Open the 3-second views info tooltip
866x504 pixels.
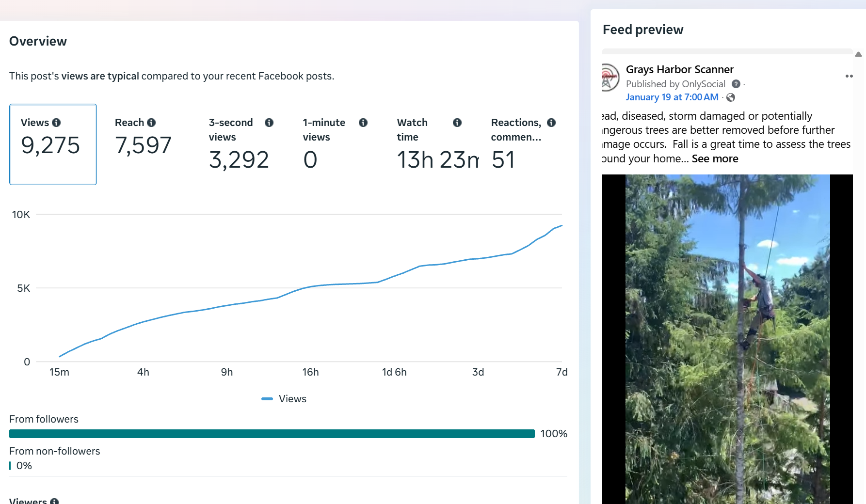click(x=269, y=123)
